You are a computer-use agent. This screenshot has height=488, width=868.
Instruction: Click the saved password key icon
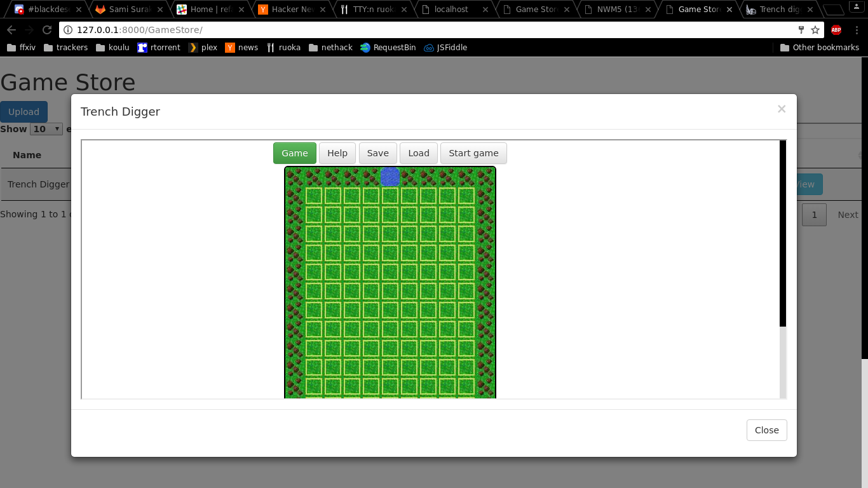(x=801, y=30)
